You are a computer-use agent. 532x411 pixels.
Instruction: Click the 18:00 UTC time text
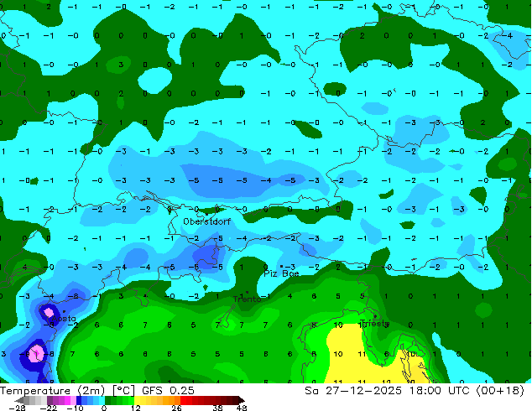tap(440, 391)
